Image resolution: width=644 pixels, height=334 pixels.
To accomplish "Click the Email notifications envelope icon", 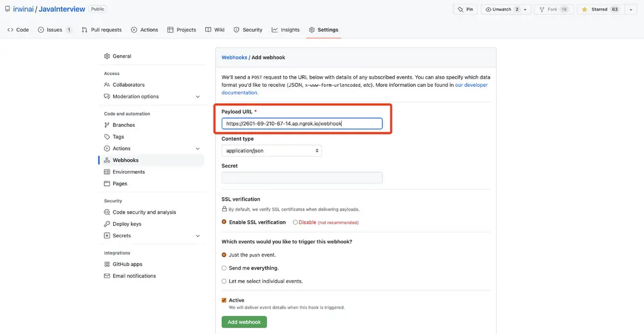I will pyautogui.click(x=107, y=276).
